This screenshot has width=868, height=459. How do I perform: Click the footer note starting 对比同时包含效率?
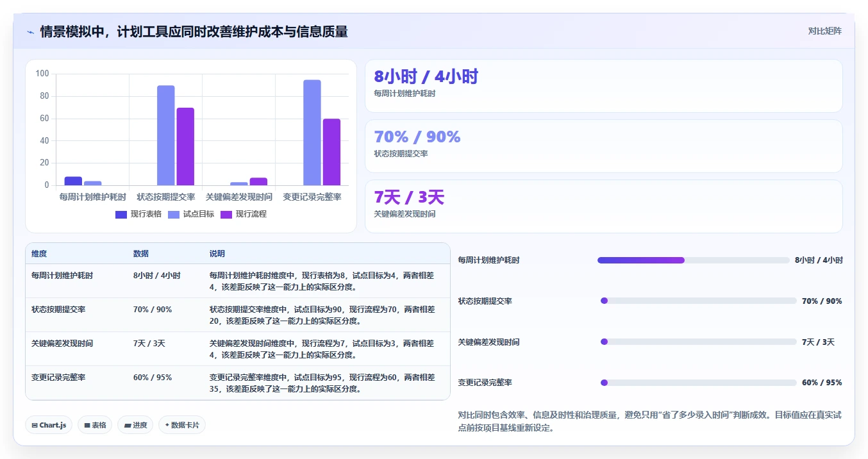(649, 421)
